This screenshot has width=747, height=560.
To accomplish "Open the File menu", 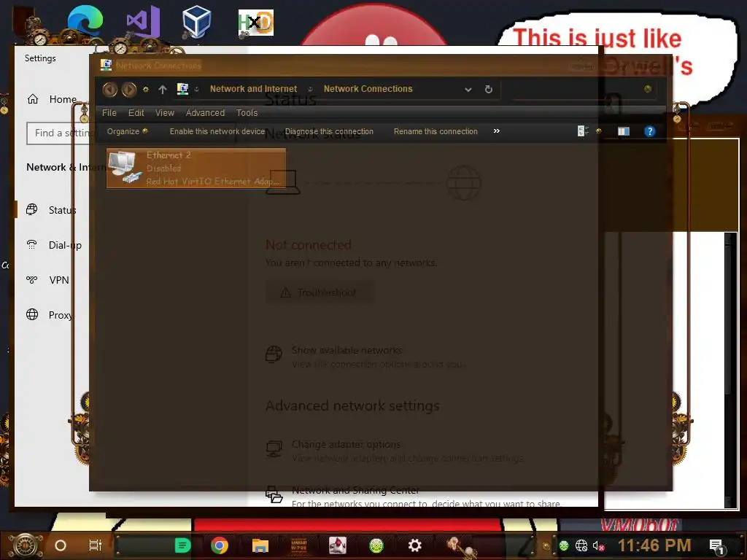I will pos(109,113).
